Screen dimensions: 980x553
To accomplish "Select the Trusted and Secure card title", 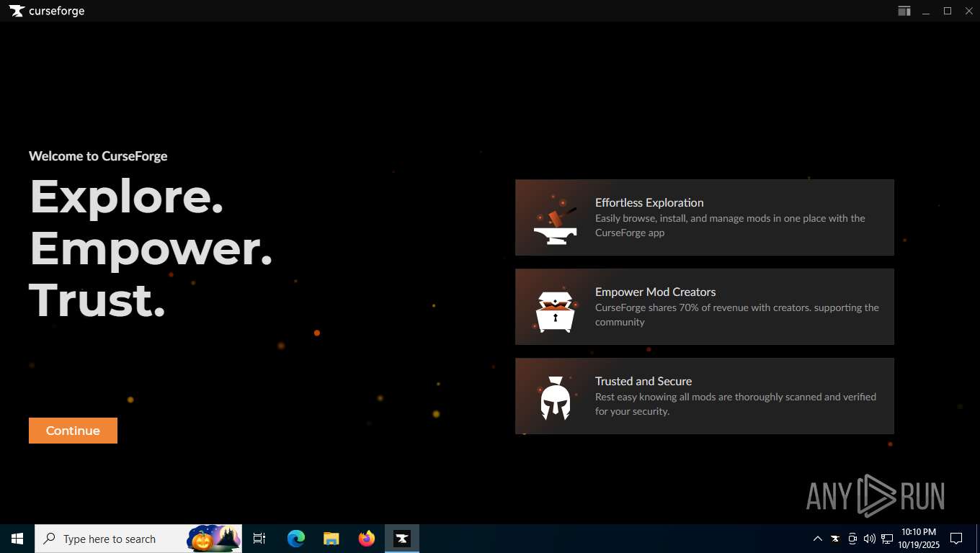I will [643, 381].
